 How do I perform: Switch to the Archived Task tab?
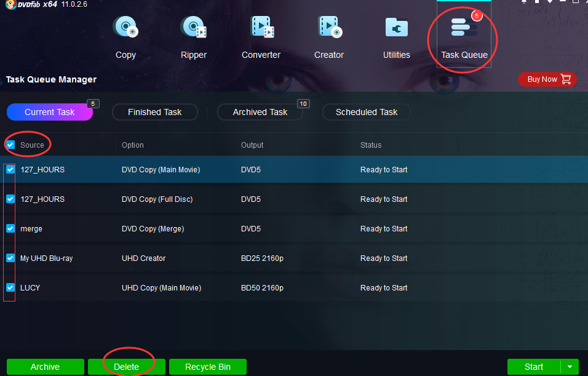pyautogui.click(x=260, y=112)
